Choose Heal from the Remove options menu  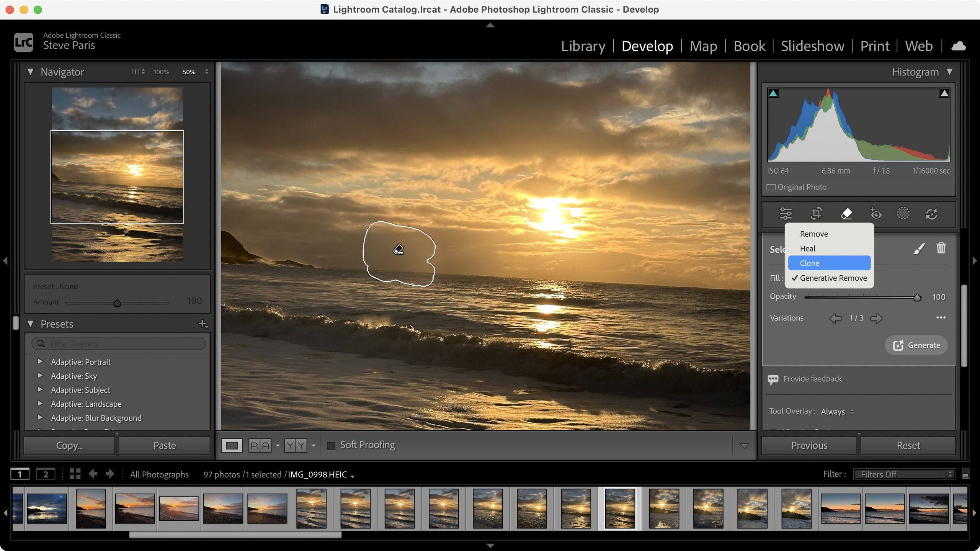tap(808, 249)
